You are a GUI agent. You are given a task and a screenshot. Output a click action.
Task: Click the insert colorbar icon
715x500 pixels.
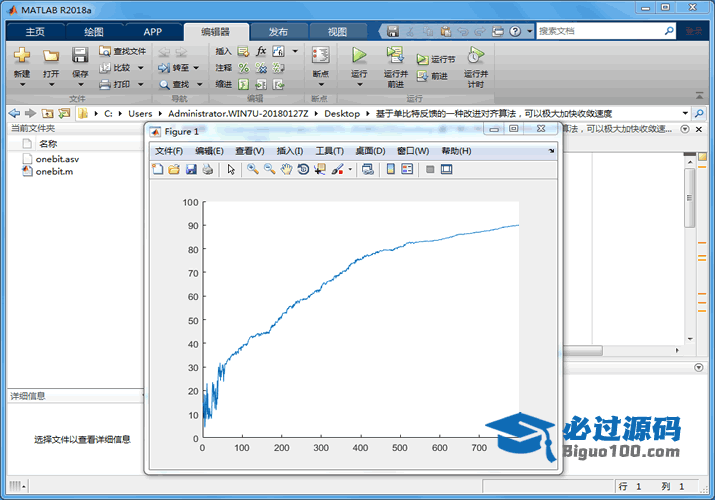pos(391,169)
